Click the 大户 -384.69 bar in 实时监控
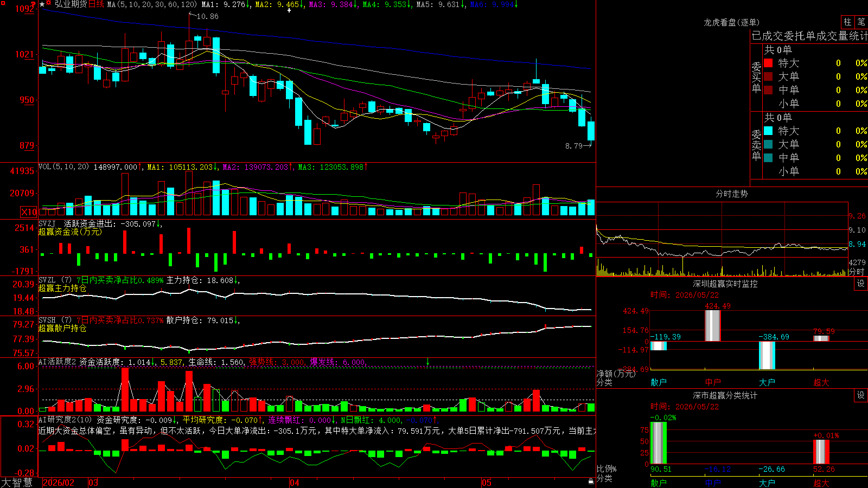This screenshot has height=488, width=868. (x=767, y=355)
